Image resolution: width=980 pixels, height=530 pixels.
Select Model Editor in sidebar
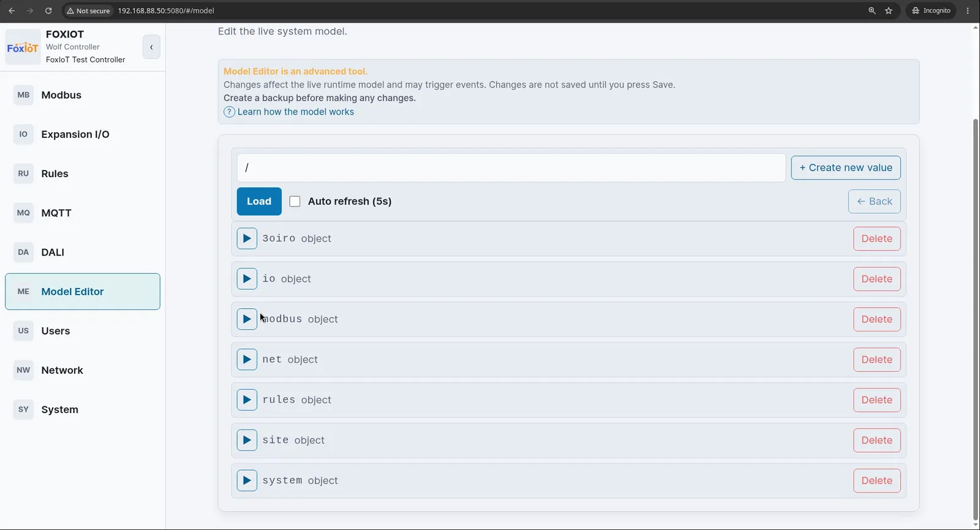coord(83,292)
